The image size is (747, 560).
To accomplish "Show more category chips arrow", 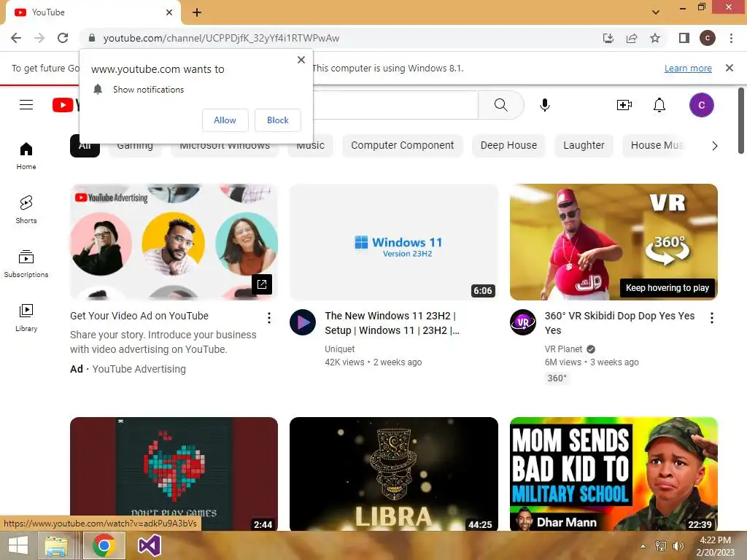I will (x=715, y=146).
